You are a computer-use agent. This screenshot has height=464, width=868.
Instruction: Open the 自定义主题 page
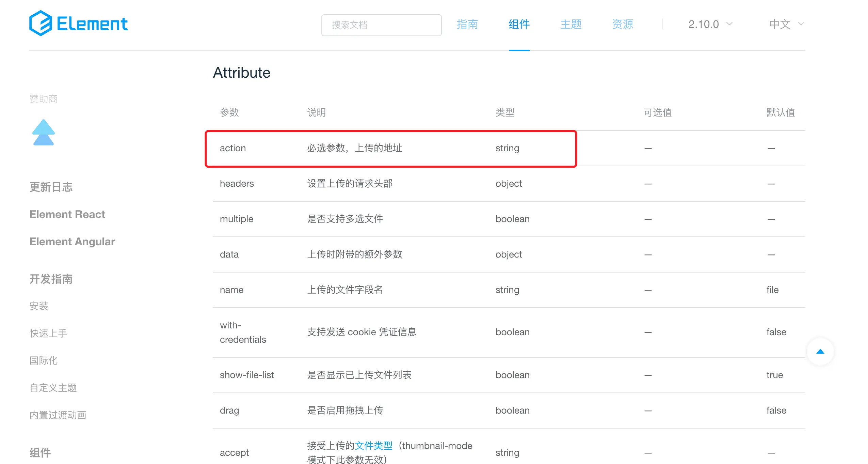[53, 387]
